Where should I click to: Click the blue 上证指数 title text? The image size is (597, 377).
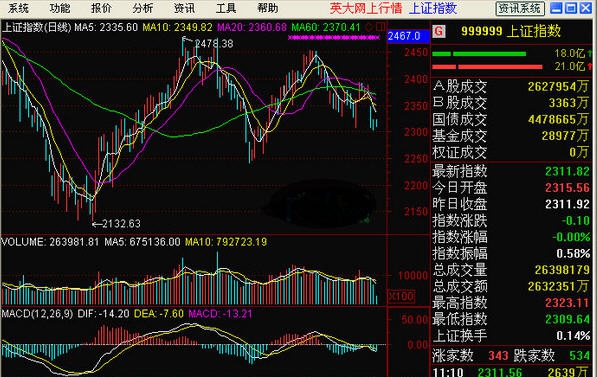click(x=433, y=8)
